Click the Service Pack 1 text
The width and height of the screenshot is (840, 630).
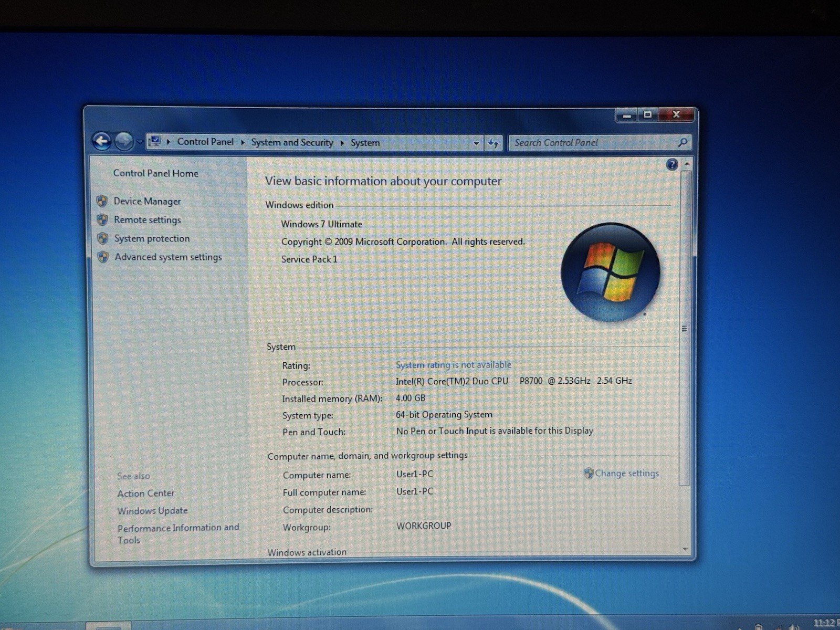309,259
